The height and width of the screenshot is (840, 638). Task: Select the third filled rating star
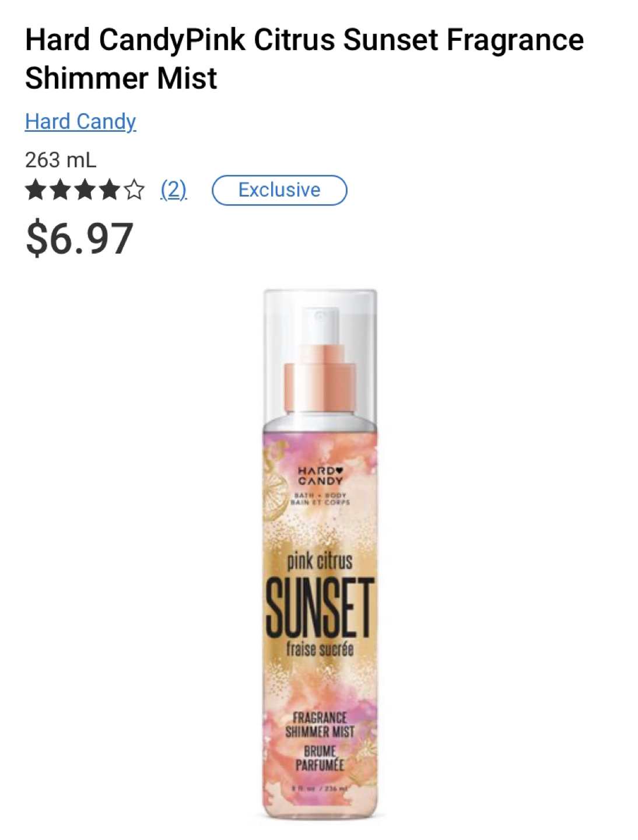[85, 190]
